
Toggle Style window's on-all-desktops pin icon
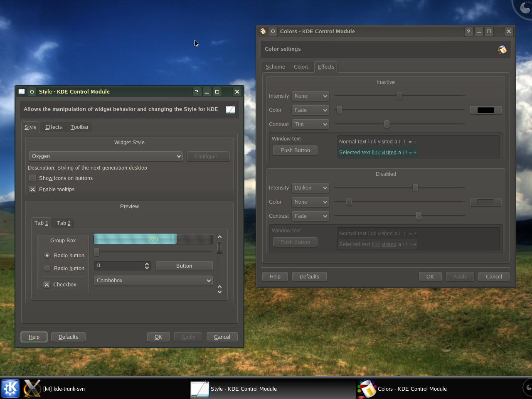32,92
